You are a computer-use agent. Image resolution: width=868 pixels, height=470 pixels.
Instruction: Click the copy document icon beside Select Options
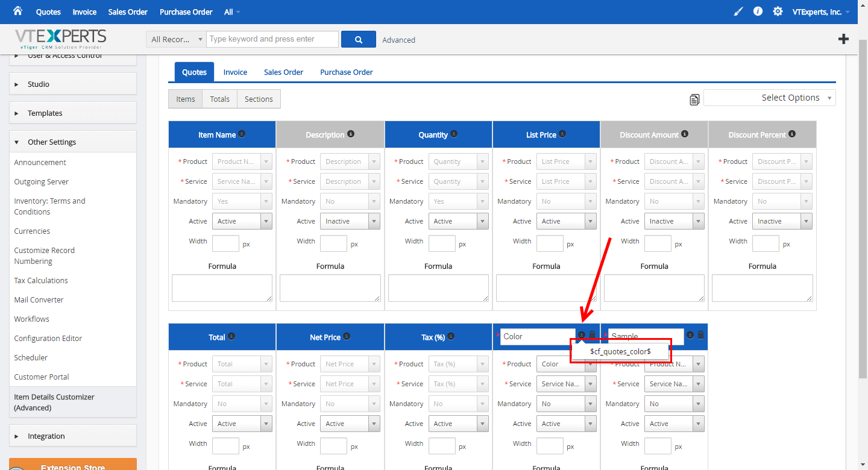point(694,99)
